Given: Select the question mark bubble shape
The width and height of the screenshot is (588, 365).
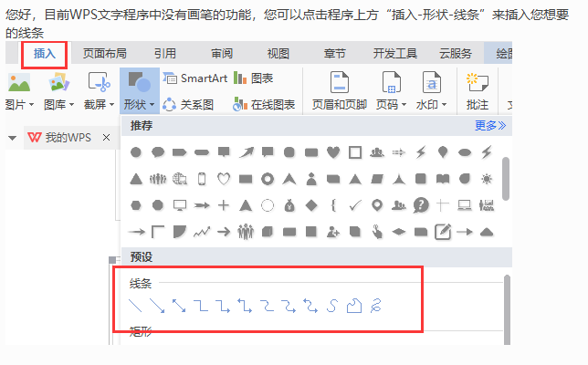Looking at the screenshot, I should [x=421, y=205].
